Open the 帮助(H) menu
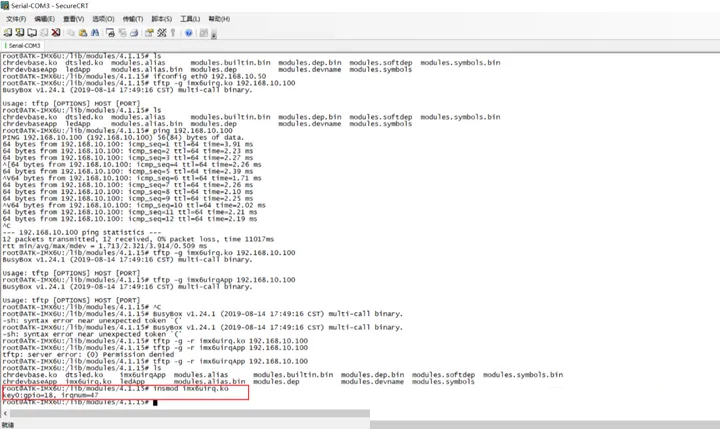 click(219, 19)
